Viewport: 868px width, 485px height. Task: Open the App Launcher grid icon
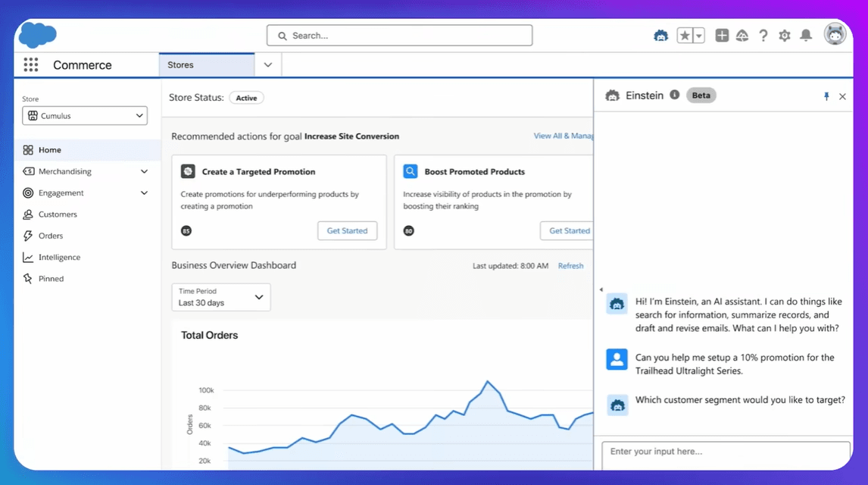31,64
